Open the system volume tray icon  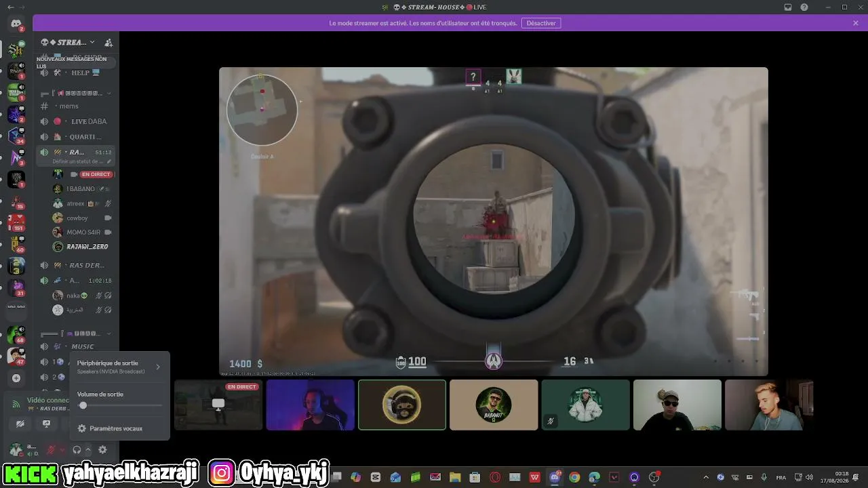[x=810, y=477]
